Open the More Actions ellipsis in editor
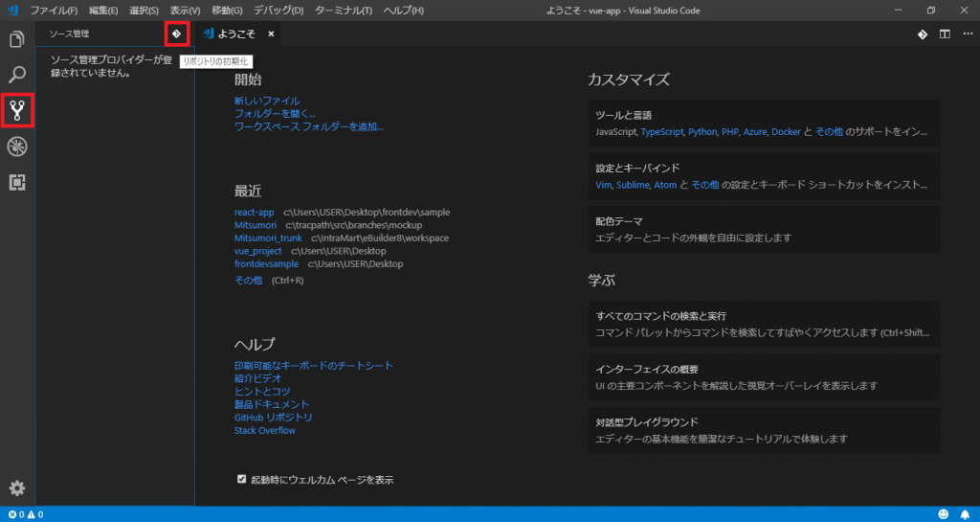980x522 pixels. (968, 34)
